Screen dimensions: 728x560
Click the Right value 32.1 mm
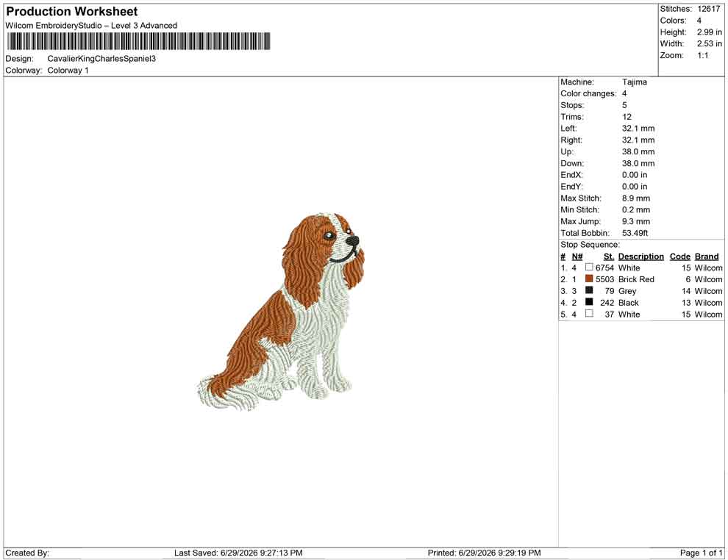(x=638, y=140)
